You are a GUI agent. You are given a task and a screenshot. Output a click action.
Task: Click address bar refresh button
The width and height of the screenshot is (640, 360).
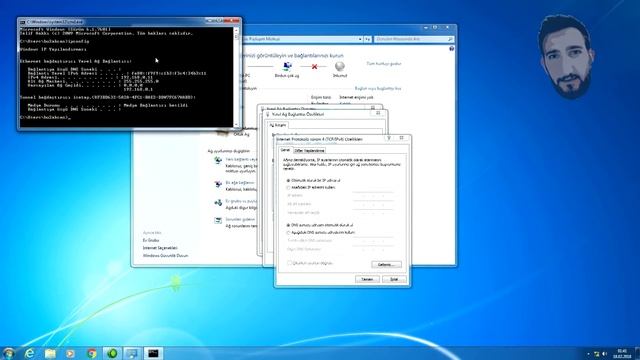pos(367,39)
